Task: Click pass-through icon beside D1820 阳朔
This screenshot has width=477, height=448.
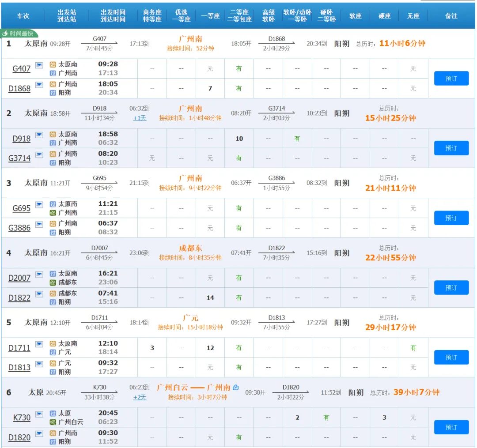Action: [53, 442]
